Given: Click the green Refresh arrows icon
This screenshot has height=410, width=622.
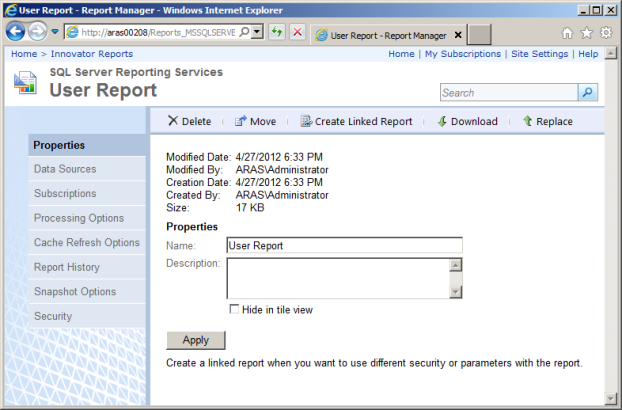Looking at the screenshot, I should pos(277,32).
